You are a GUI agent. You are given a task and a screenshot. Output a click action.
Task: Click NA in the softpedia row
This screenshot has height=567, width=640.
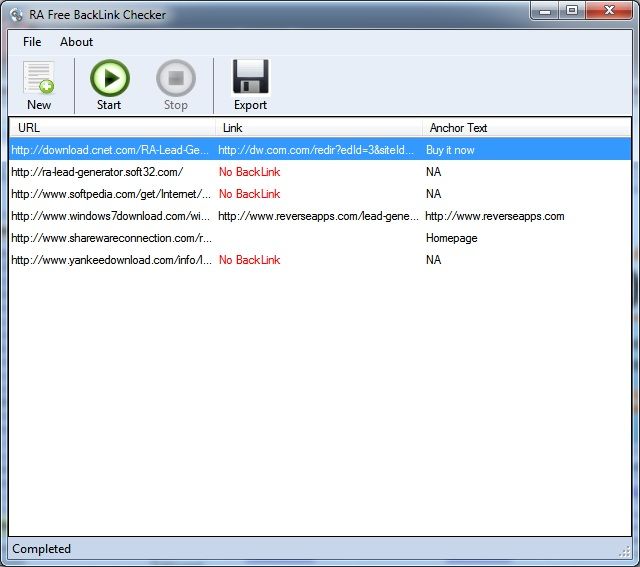433,194
